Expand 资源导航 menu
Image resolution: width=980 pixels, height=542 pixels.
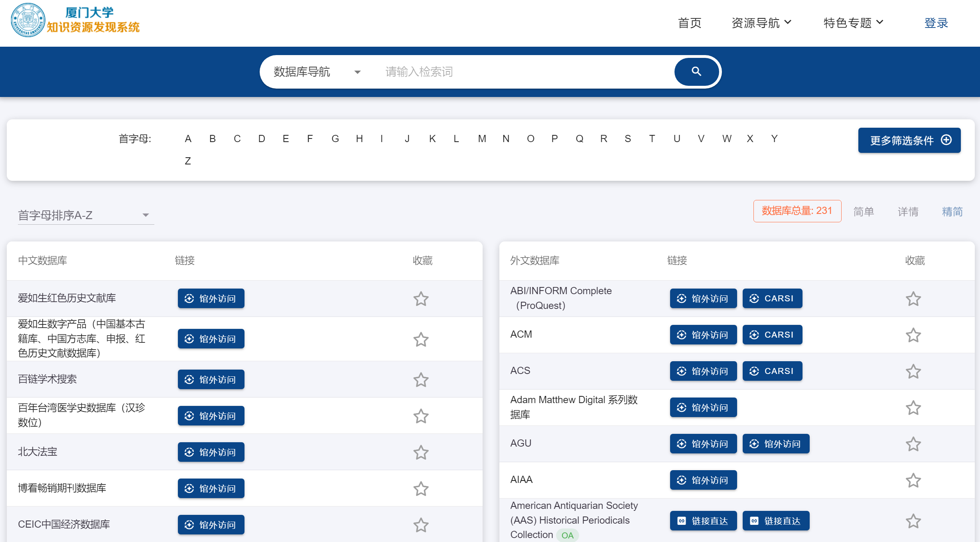pyautogui.click(x=761, y=23)
